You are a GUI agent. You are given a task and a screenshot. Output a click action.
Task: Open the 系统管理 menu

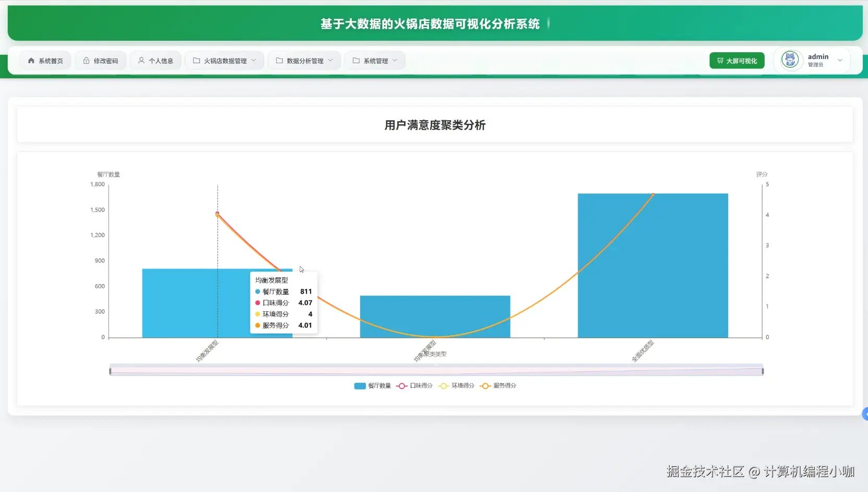375,61
